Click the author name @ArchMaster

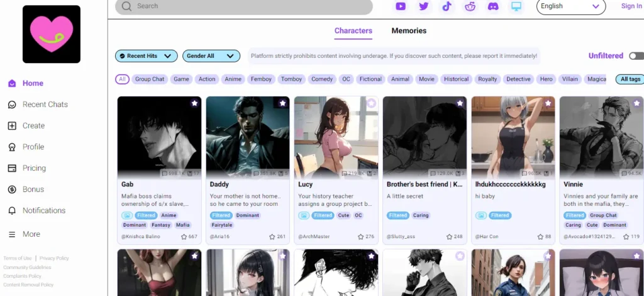click(x=314, y=237)
